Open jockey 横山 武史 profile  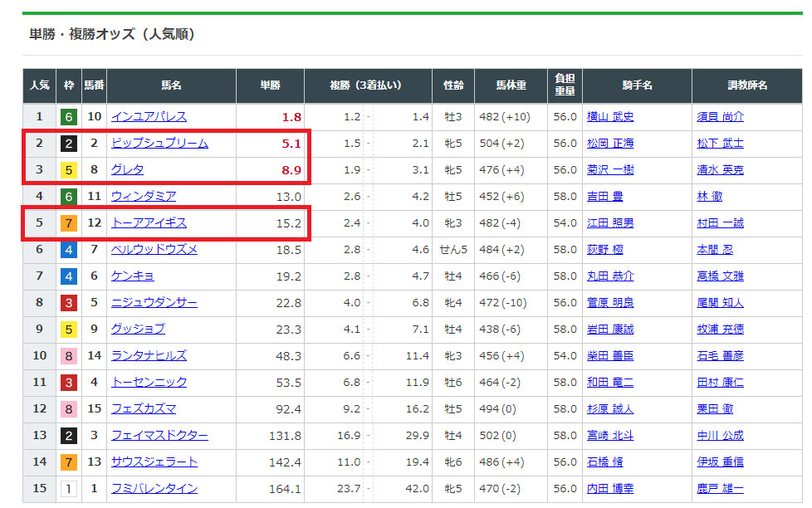pos(609,117)
